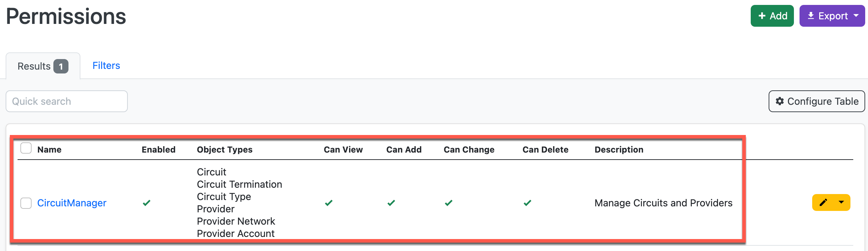Check the CircuitManager row checkbox
Image resolution: width=868 pixels, height=251 pixels.
point(26,203)
